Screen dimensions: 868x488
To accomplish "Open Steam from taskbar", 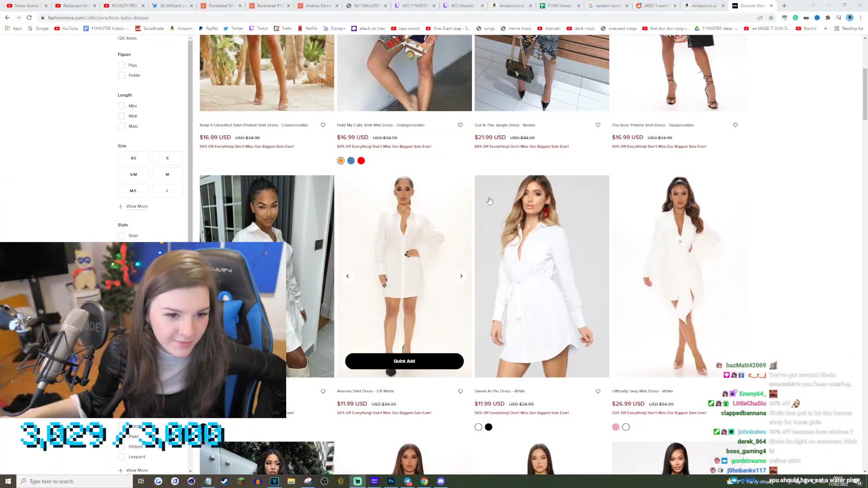I will tap(224, 481).
